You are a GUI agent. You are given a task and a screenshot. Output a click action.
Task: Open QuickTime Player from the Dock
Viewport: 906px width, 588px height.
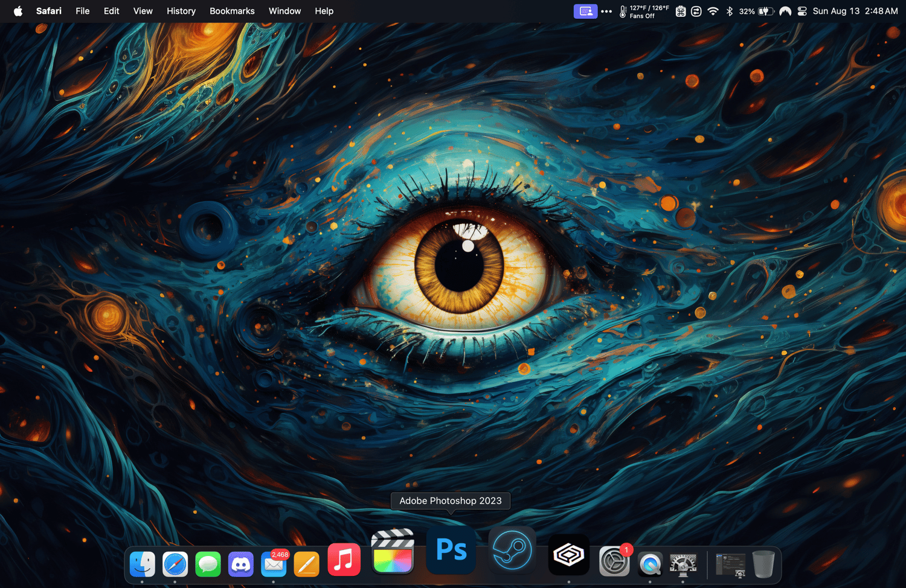click(650, 564)
